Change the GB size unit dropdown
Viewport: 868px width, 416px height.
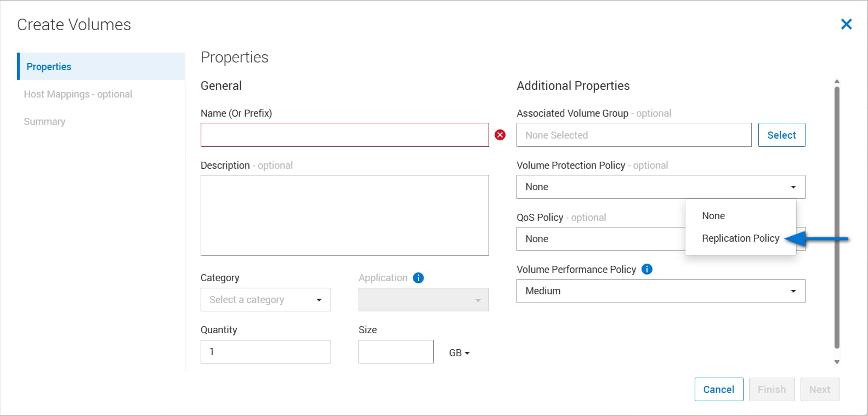tap(459, 353)
